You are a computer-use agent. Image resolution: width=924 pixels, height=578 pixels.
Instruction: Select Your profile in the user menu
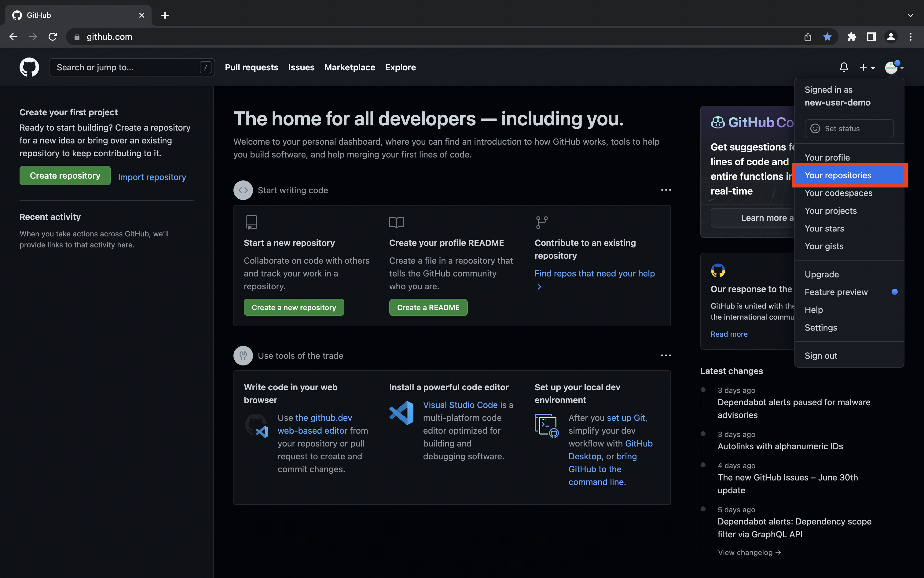[849, 157]
